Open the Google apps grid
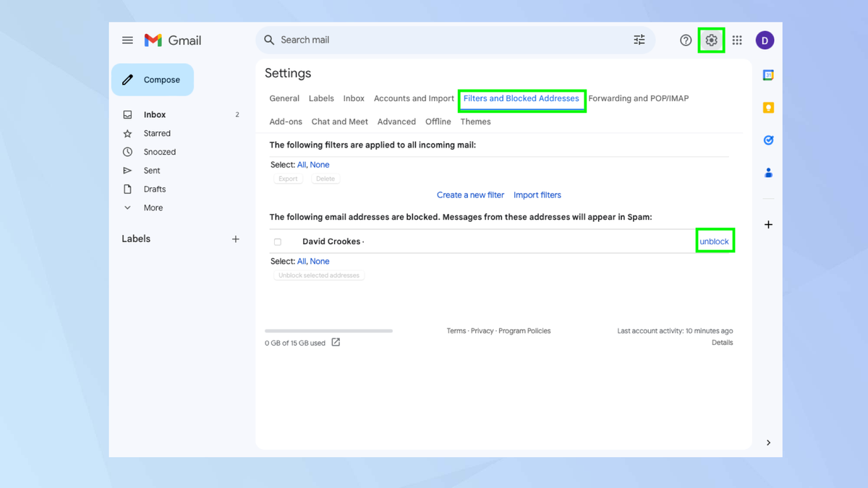This screenshot has height=488, width=868. click(x=737, y=40)
